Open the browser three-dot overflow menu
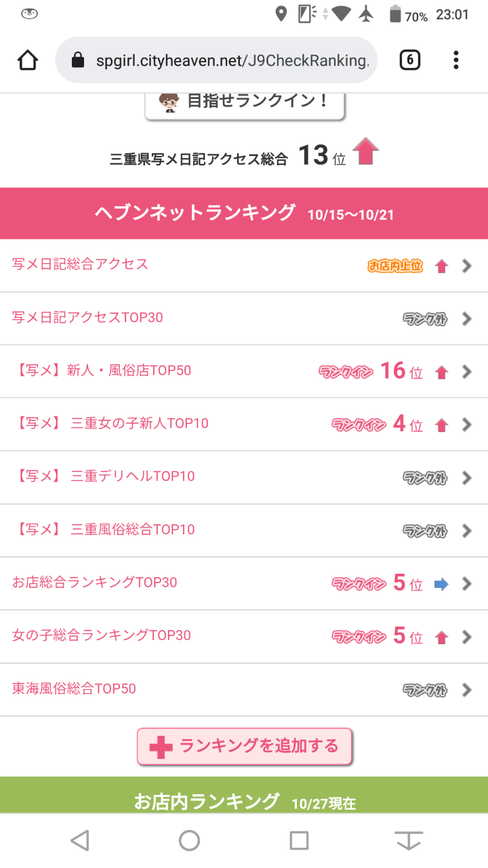 (x=456, y=60)
